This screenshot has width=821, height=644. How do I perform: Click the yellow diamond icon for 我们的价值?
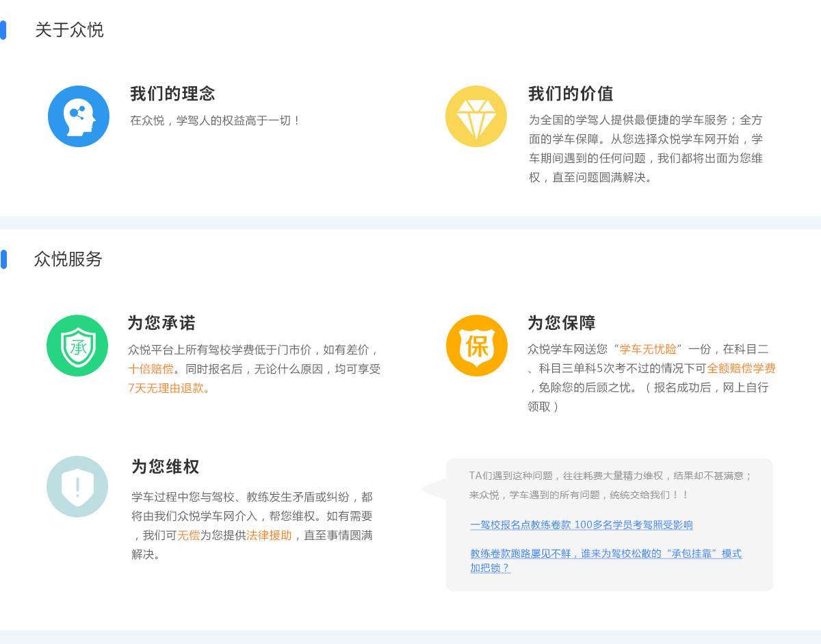[476, 116]
